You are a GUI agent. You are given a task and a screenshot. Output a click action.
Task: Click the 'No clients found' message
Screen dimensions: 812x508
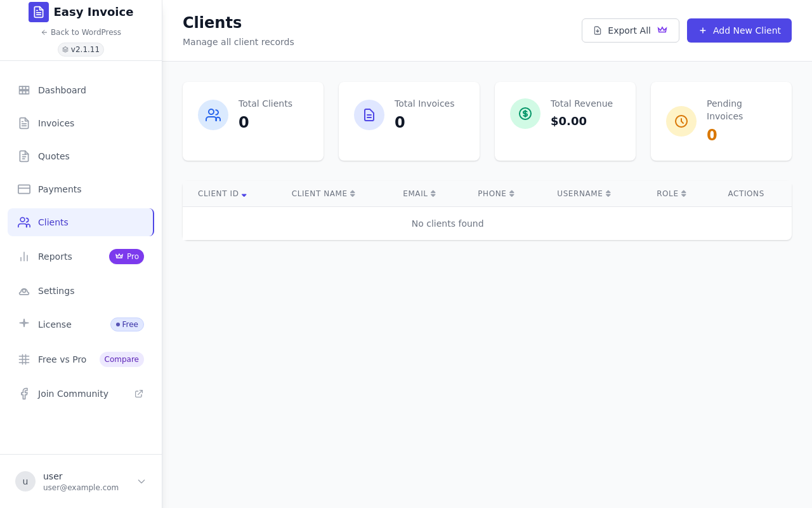pos(447,224)
